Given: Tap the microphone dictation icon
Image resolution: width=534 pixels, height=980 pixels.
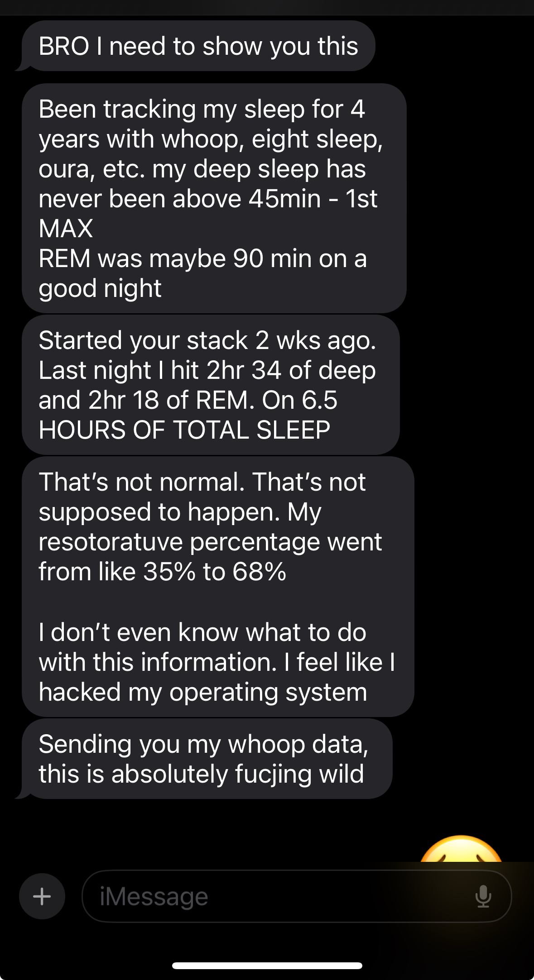Looking at the screenshot, I should (483, 896).
